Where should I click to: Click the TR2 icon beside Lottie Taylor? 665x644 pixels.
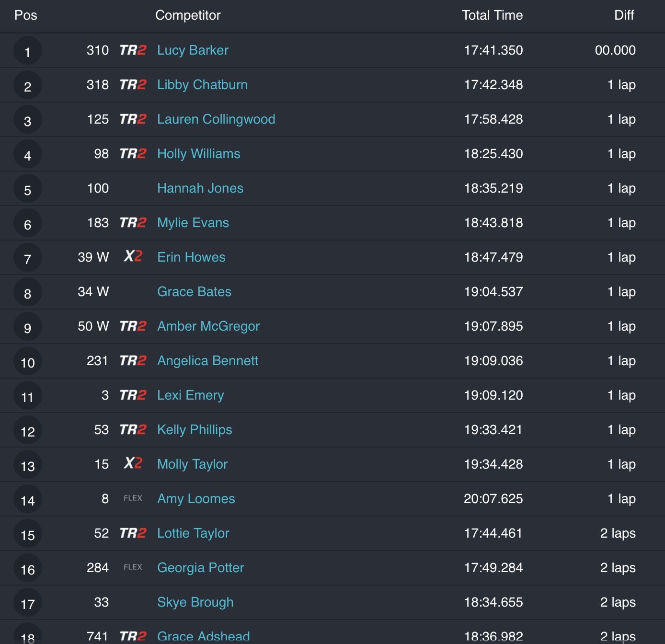[133, 533]
